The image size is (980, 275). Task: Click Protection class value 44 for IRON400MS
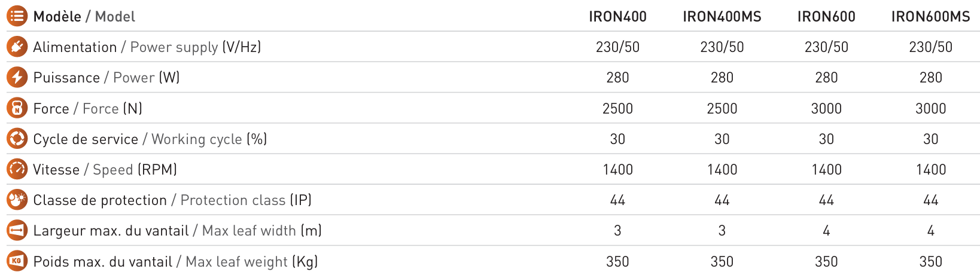tap(722, 200)
